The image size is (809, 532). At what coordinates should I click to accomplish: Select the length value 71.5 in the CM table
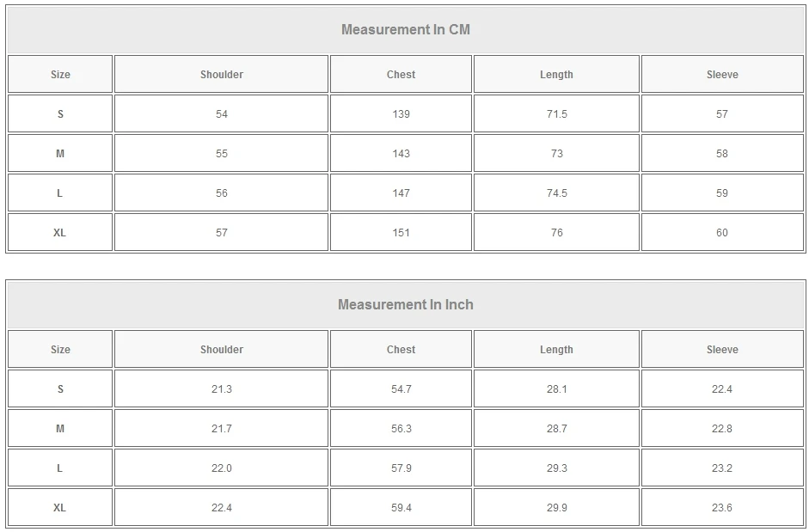point(557,114)
